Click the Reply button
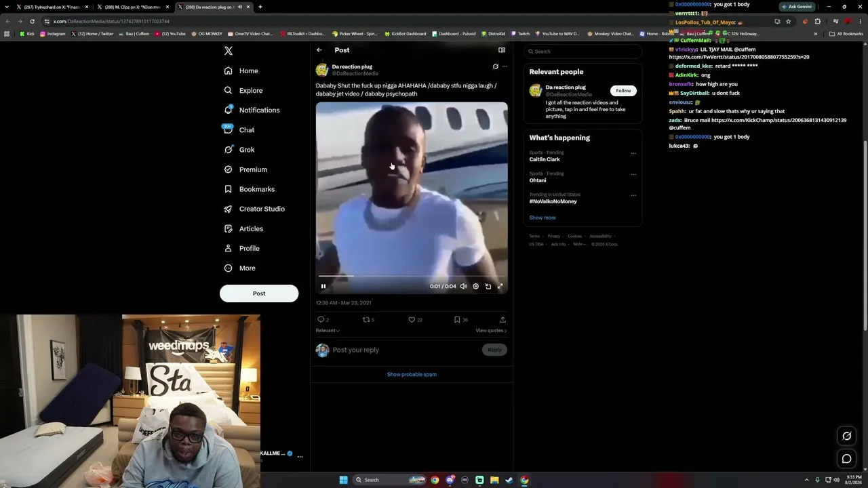The image size is (868, 488). point(495,350)
